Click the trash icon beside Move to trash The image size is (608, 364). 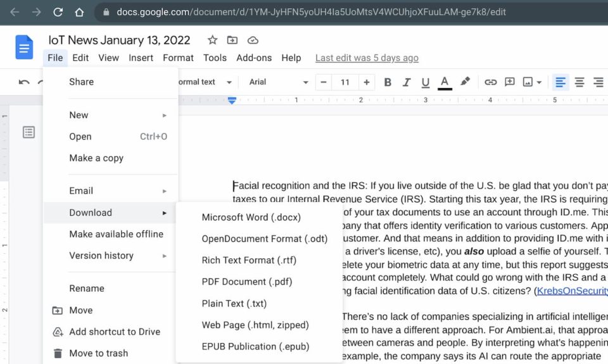pyautogui.click(x=58, y=353)
